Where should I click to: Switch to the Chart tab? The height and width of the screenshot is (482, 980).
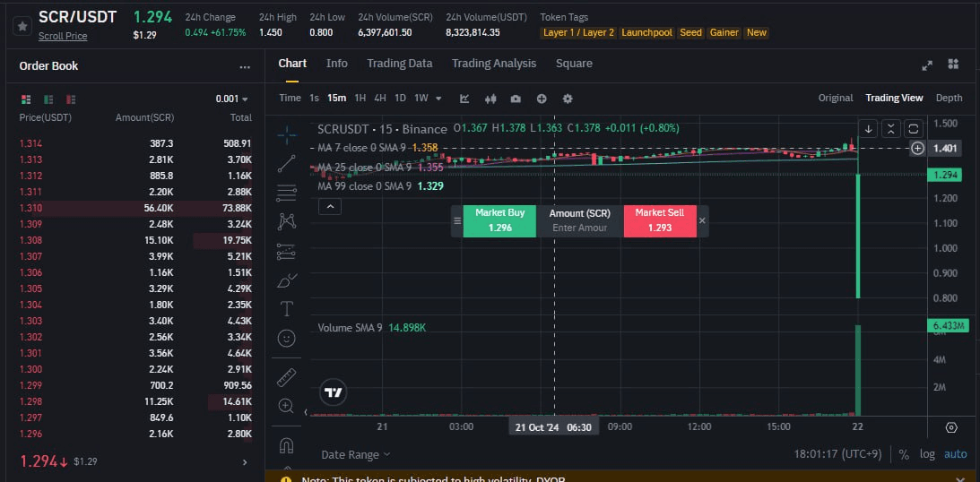pos(292,63)
